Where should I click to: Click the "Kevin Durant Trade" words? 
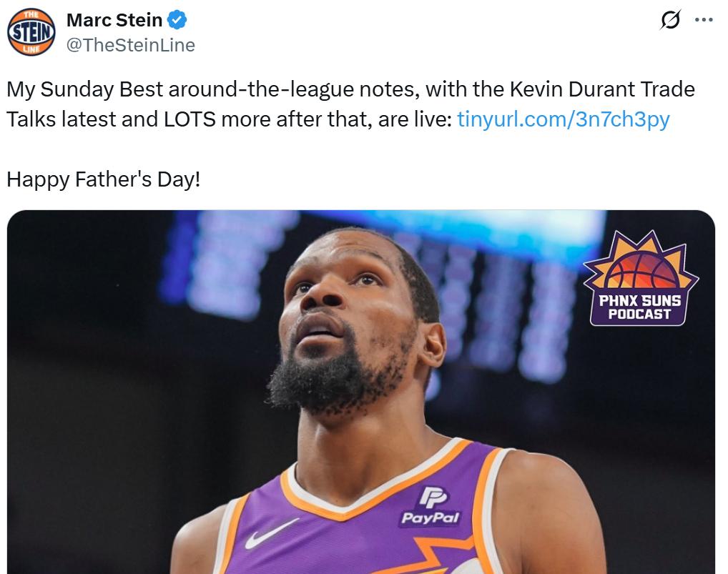(602, 89)
